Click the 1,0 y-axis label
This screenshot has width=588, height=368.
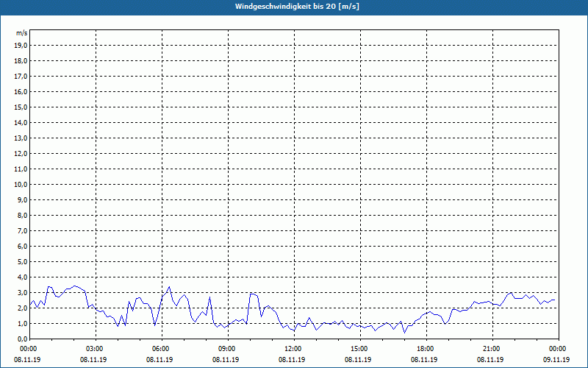[x=24, y=323]
